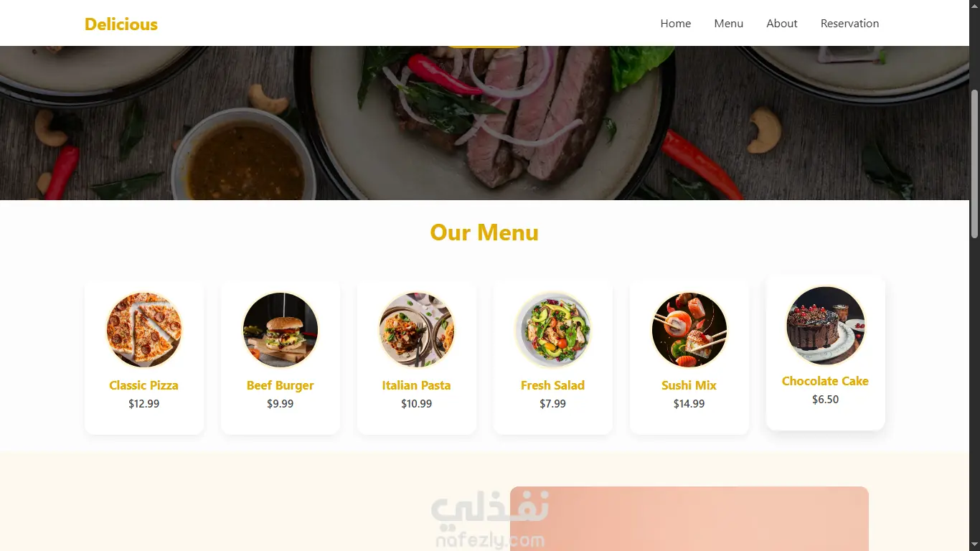Image resolution: width=980 pixels, height=551 pixels.
Task: Open the Chocolate Cake photo
Action: click(x=826, y=326)
